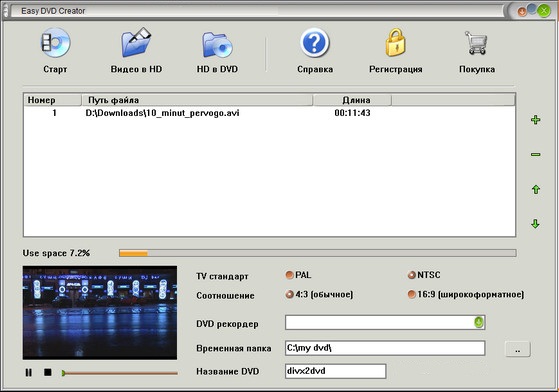Add a file with green plus
559x392 pixels.
[x=535, y=120]
